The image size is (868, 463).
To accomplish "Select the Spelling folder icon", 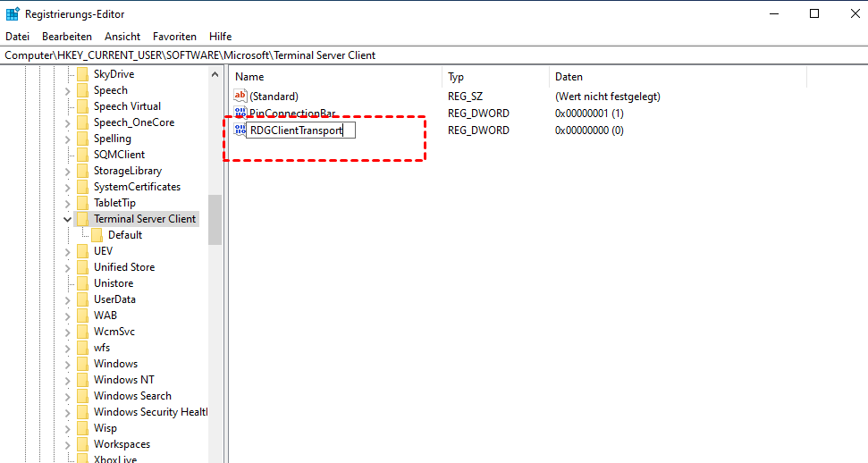I will pyautogui.click(x=82, y=139).
